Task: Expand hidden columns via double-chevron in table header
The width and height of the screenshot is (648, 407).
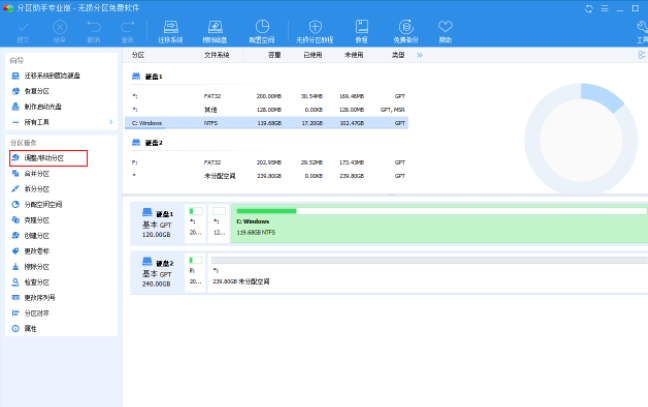Action: 419,55
